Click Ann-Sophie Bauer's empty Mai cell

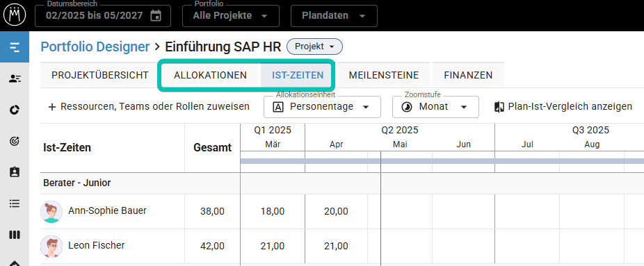(x=400, y=212)
